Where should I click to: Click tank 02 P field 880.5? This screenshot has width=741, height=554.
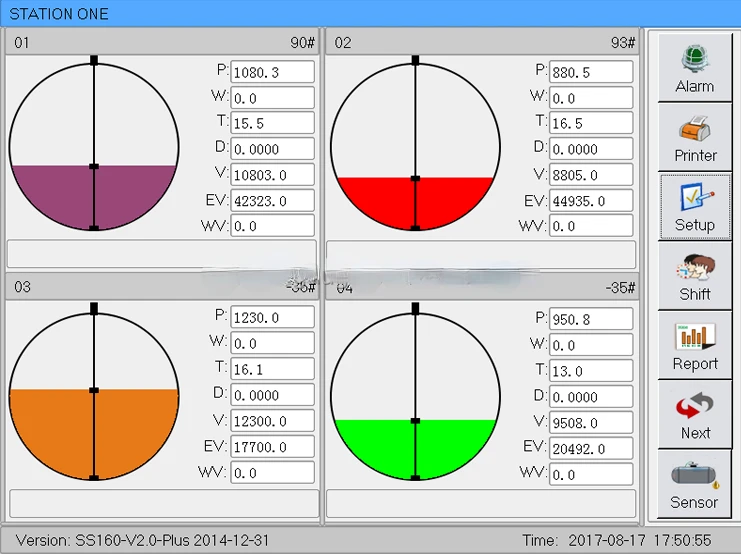pyautogui.click(x=591, y=72)
